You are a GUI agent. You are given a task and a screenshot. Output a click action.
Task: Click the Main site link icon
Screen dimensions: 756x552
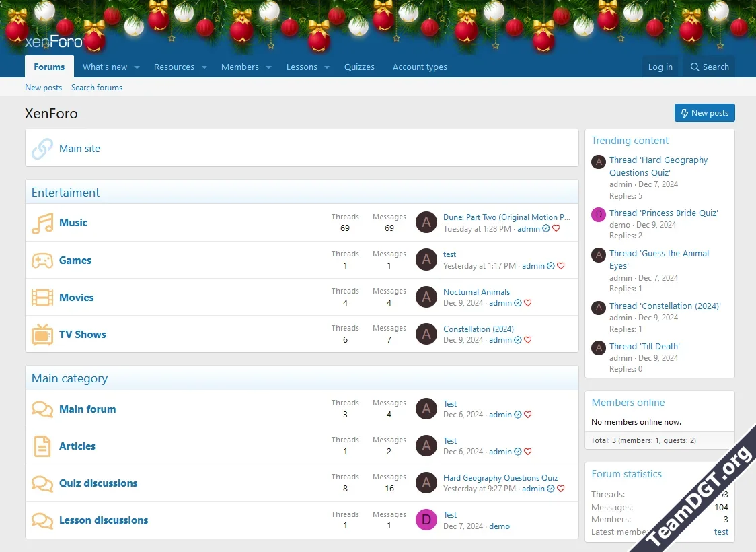tap(42, 148)
